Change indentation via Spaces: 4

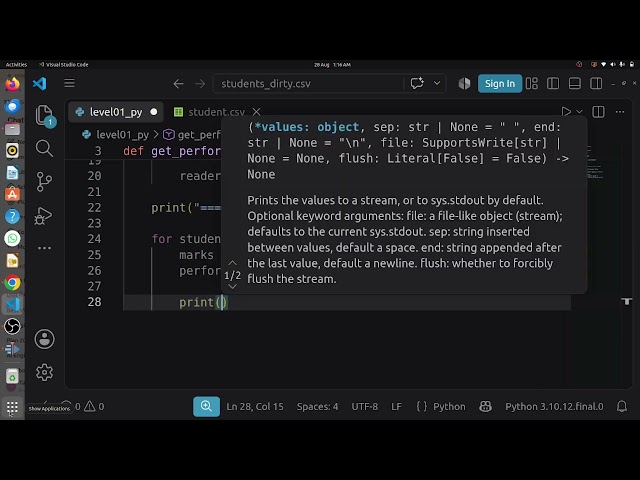(x=317, y=407)
